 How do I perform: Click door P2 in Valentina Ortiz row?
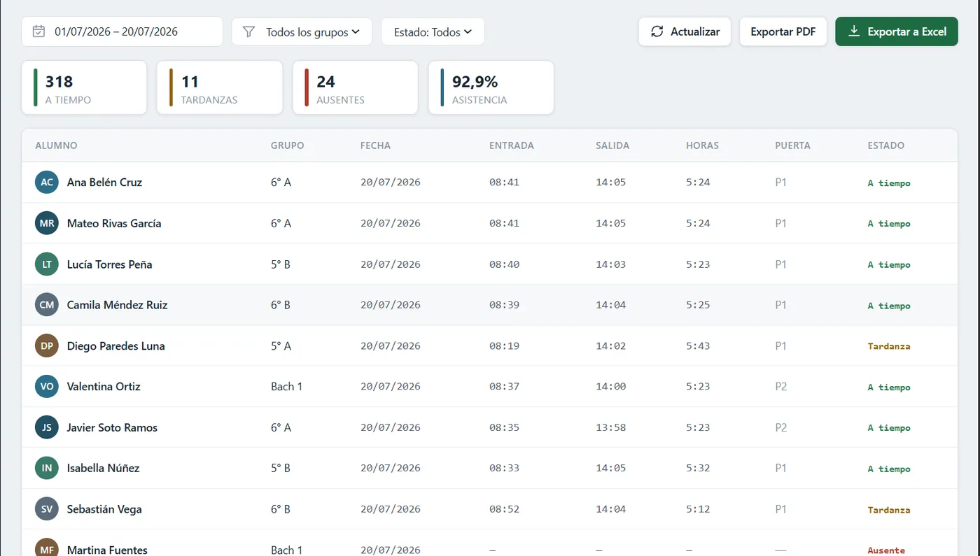coord(781,387)
